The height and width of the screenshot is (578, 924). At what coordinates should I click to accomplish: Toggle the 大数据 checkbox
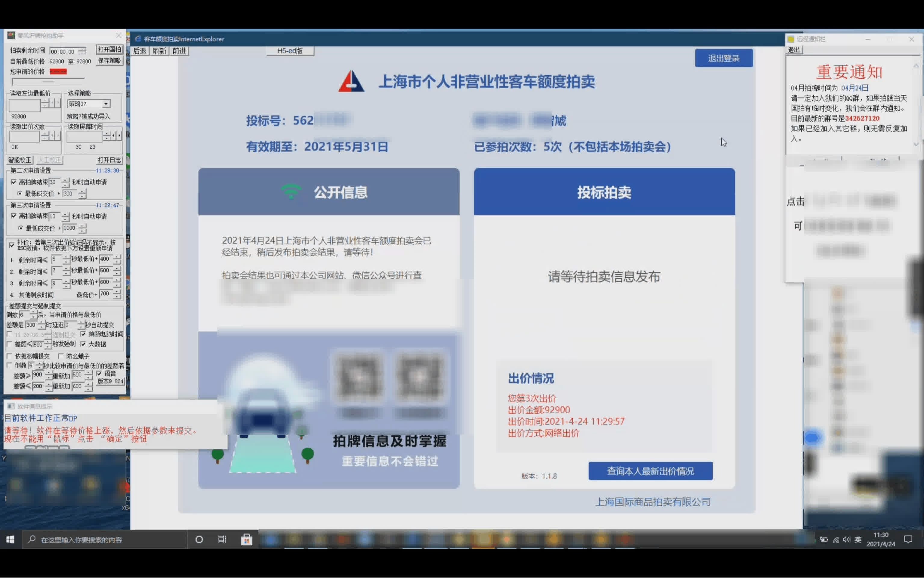[x=83, y=344]
